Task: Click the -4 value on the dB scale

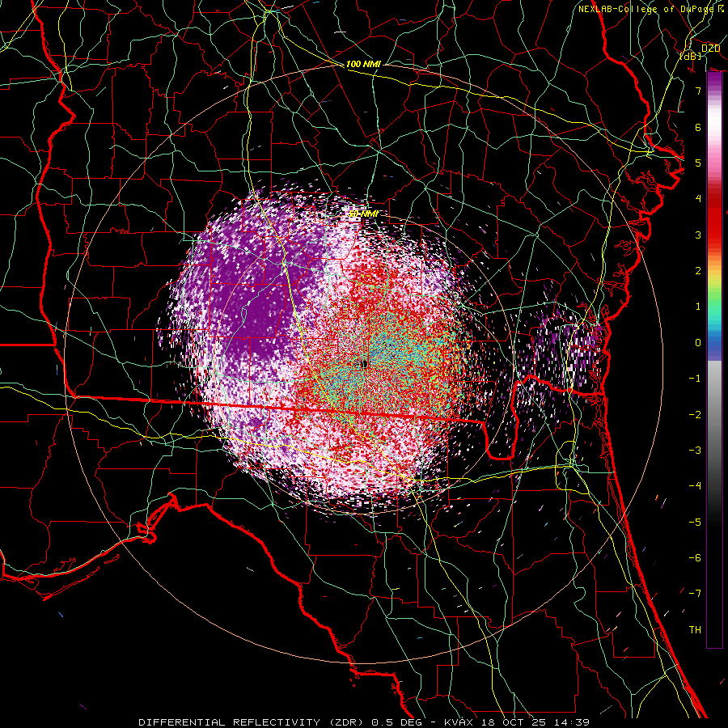Action: (695, 486)
